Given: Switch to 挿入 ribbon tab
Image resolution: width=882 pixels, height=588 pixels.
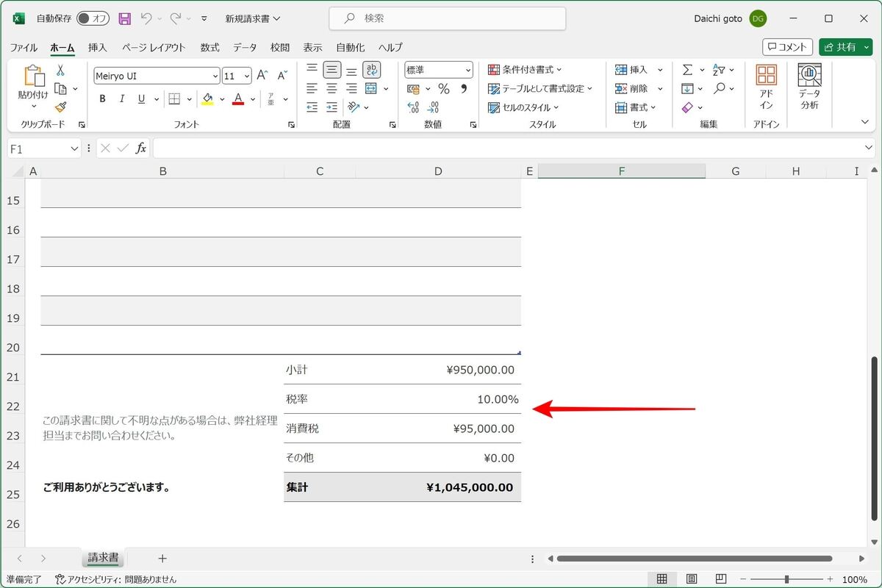Looking at the screenshot, I should [x=97, y=47].
